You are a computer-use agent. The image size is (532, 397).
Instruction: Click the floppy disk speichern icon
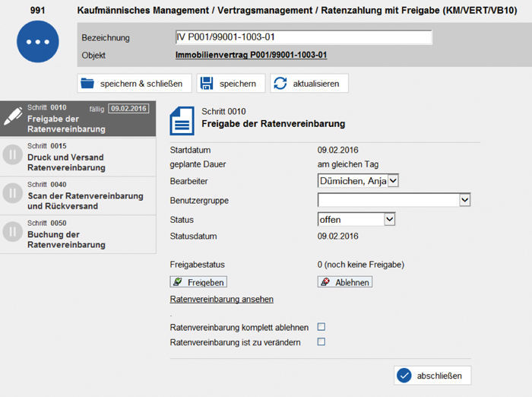tap(206, 83)
